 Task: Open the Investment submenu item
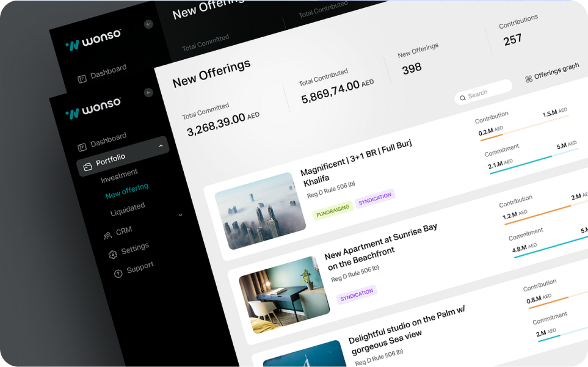pos(119,176)
